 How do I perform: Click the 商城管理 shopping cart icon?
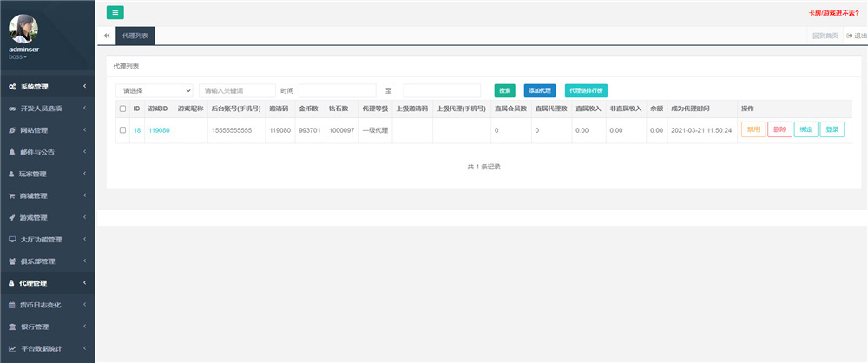(12, 195)
